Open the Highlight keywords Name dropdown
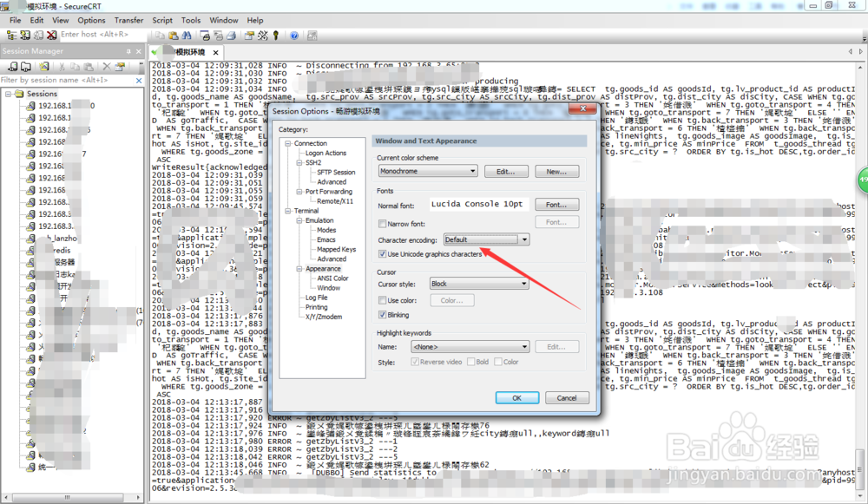This screenshot has width=868, height=504. pos(470,347)
